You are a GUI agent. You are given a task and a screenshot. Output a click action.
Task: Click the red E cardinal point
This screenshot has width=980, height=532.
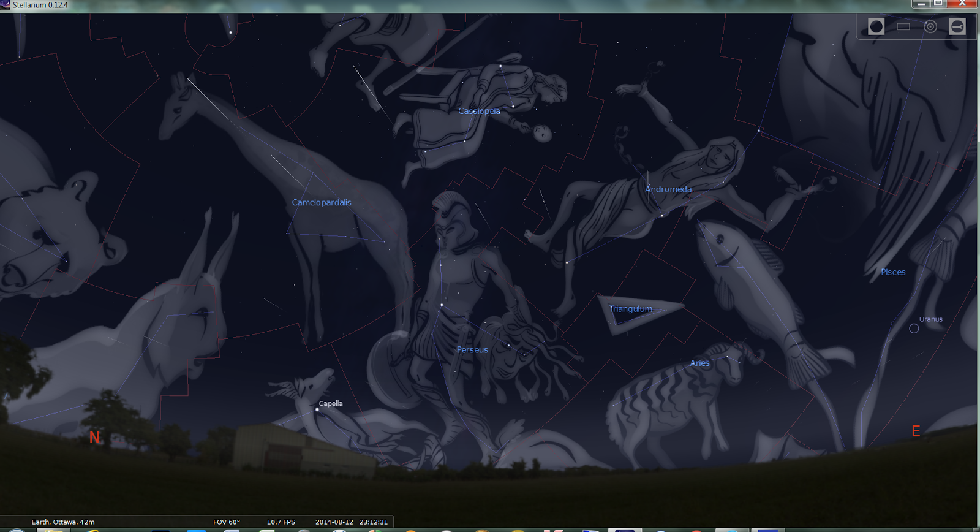[x=916, y=431]
